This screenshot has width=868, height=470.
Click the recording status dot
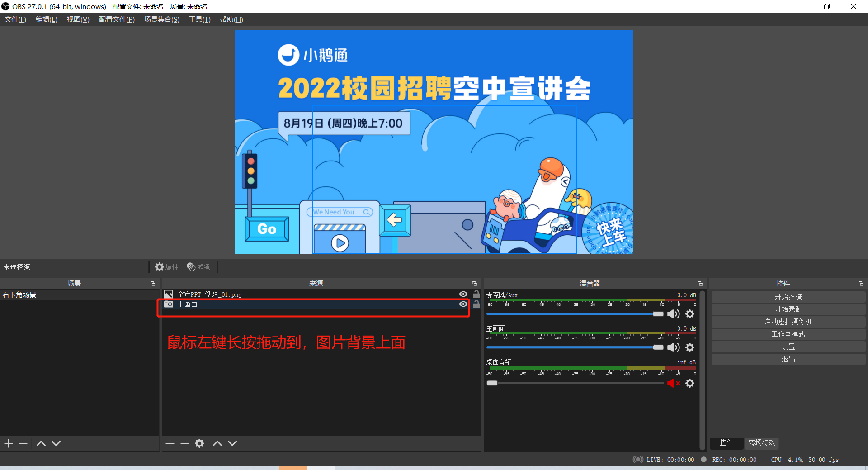[703, 460]
